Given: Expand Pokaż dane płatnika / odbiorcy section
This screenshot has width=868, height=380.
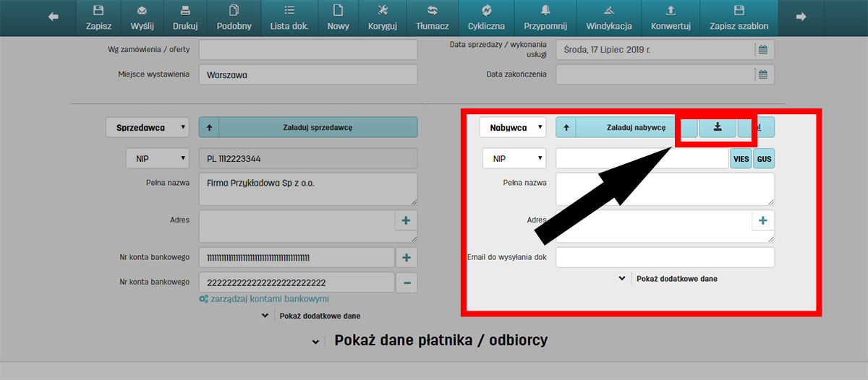Looking at the screenshot, I should pos(431,340).
